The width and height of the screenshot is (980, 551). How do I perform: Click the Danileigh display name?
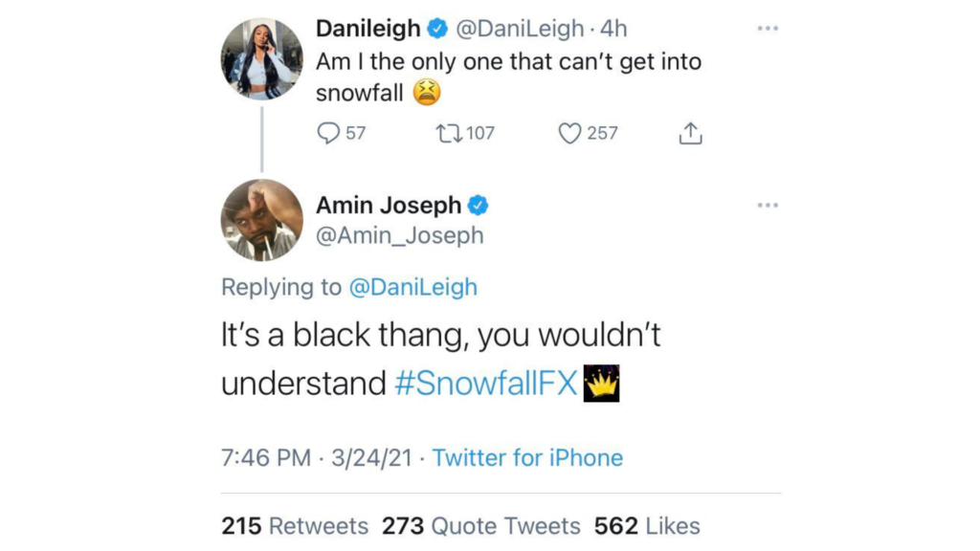point(368,30)
